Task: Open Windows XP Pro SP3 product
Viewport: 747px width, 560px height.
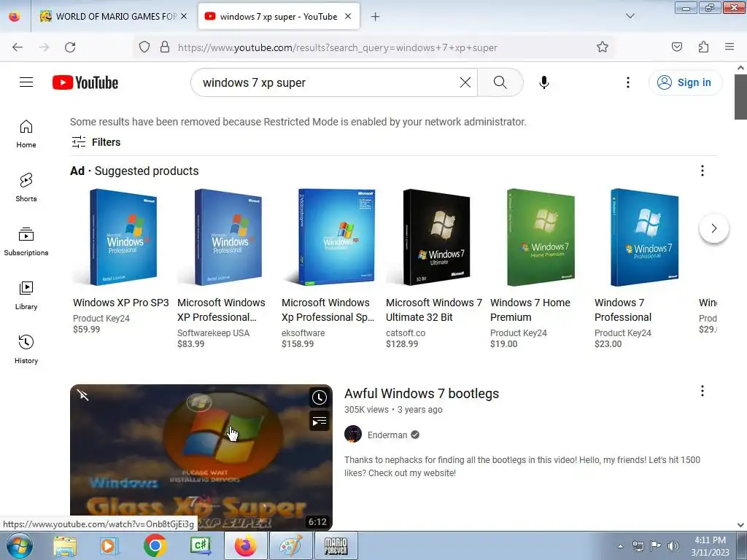Action: (x=121, y=303)
